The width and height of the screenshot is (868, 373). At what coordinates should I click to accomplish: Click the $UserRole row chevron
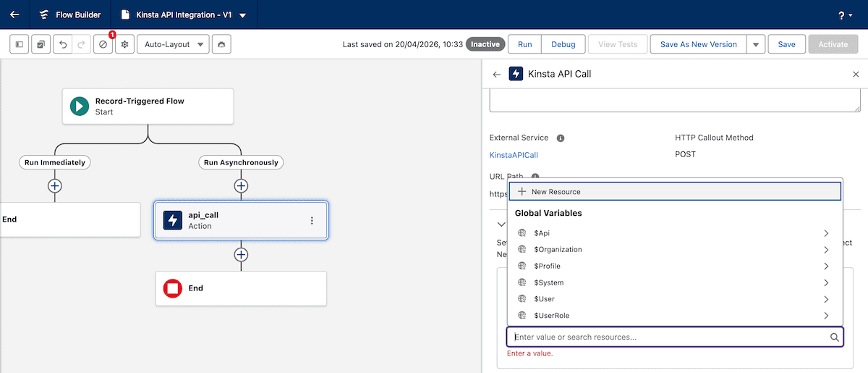click(826, 316)
